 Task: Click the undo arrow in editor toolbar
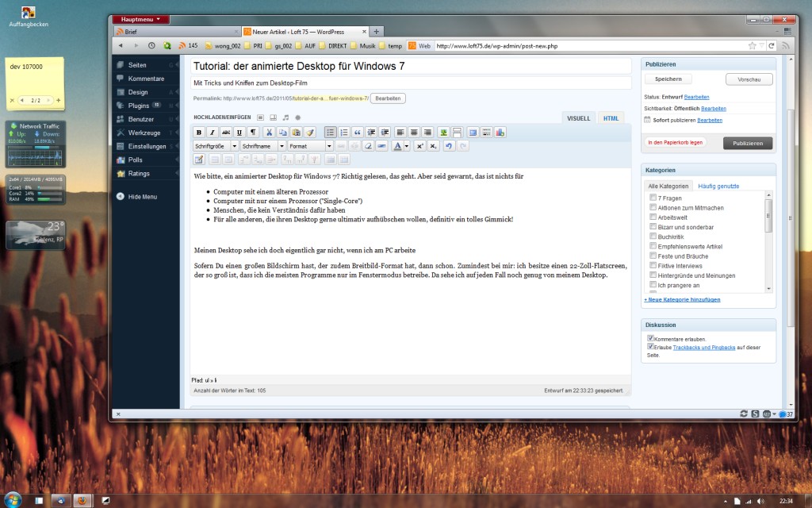pyautogui.click(x=448, y=146)
